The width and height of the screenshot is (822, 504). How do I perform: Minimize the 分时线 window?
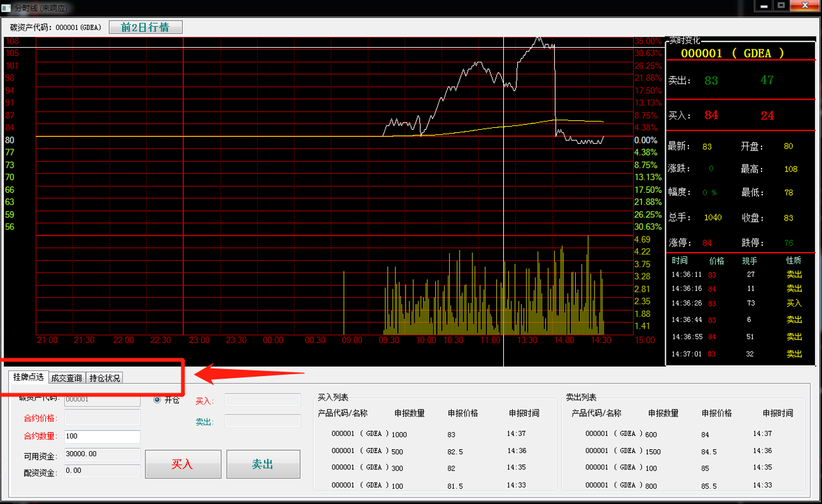[764, 6]
